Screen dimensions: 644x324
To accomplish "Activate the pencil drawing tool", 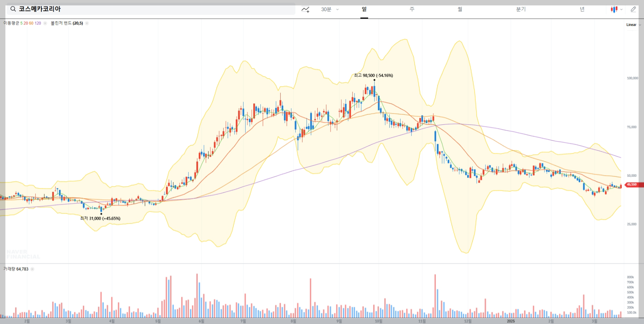I will tap(633, 9).
